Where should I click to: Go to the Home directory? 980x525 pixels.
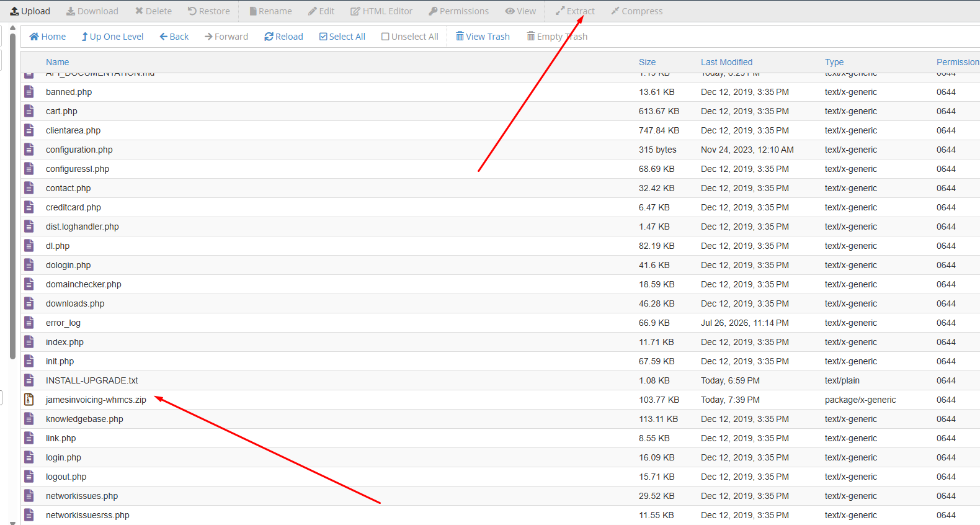click(x=48, y=37)
